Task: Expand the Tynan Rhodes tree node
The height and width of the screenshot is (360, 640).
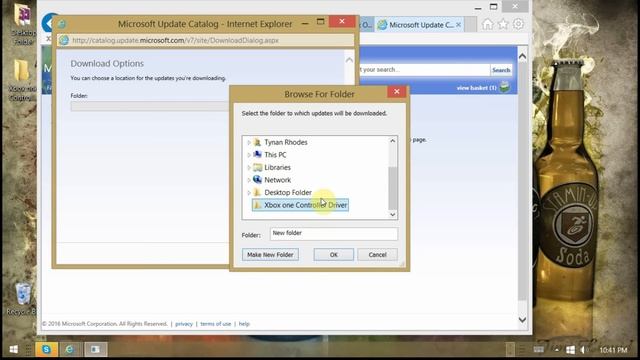Action: tap(249, 142)
